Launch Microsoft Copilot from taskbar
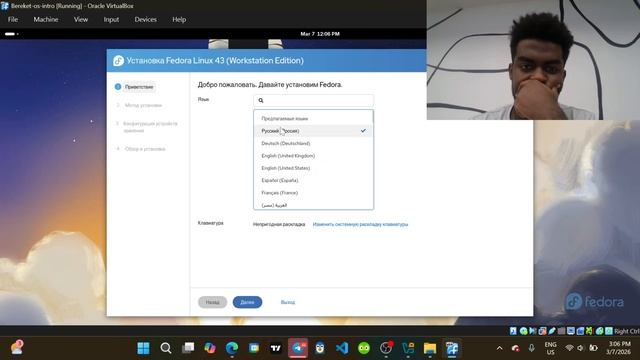Image resolution: width=640 pixels, height=360 pixels. [210, 348]
